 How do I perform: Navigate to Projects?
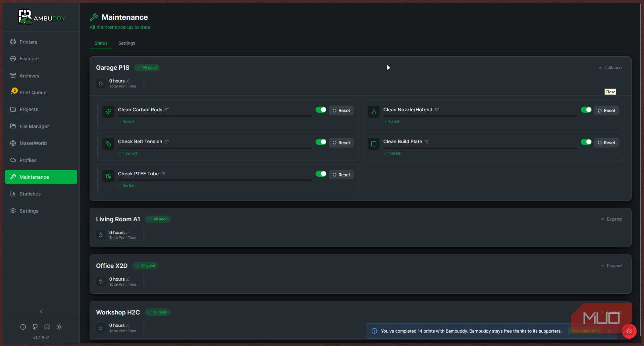click(x=41, y=109)
